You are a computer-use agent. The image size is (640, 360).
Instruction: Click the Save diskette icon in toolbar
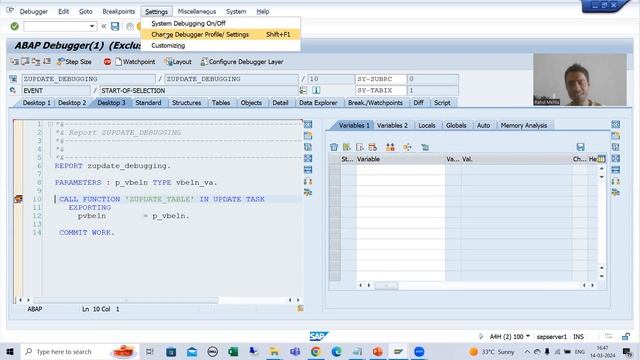point(115,27)
